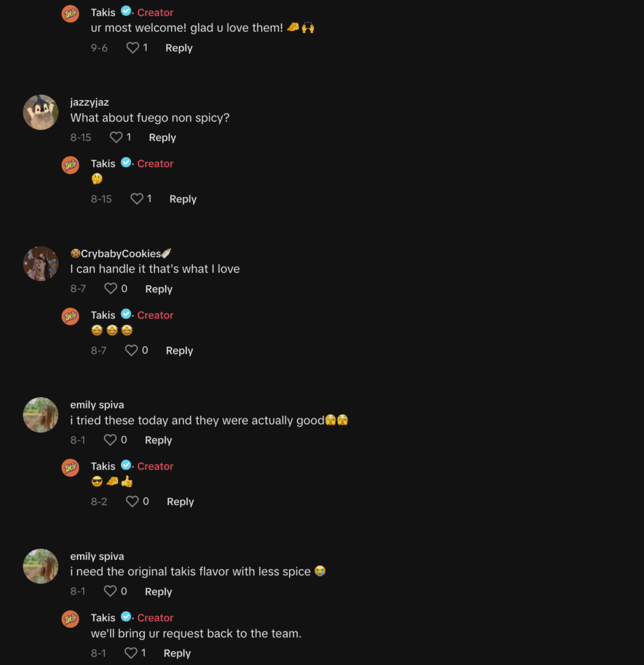The width and height of the screenshot is (644, 665).
Task: Reply to Takis' 'bring ur request' comment
Action: (177, 653)
